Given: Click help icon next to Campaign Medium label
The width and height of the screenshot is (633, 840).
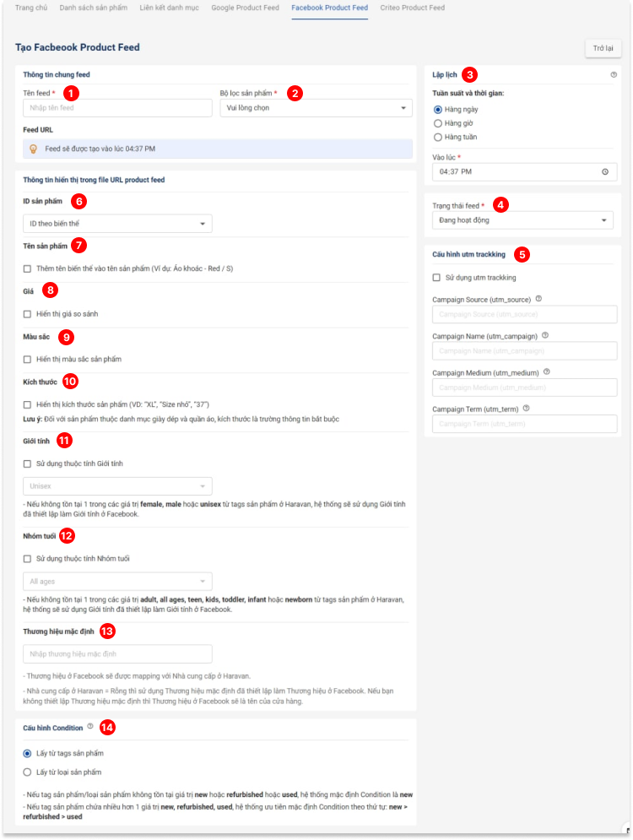Looking at the screenshot, I should click(x=547, y=371).
